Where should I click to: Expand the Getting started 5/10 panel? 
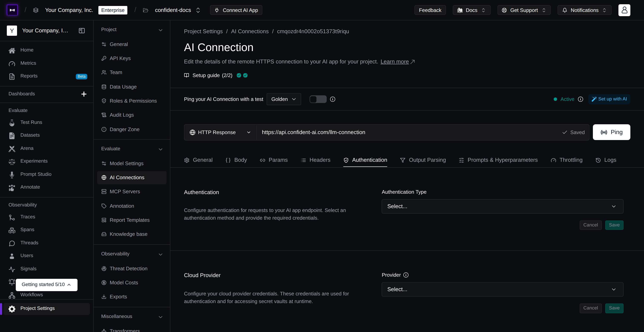click(46, 285)
